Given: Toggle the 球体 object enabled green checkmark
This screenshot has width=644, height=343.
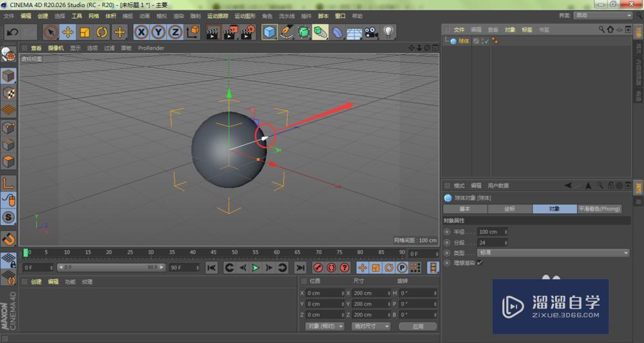Looking at the screenshot, I should (487, 41).
